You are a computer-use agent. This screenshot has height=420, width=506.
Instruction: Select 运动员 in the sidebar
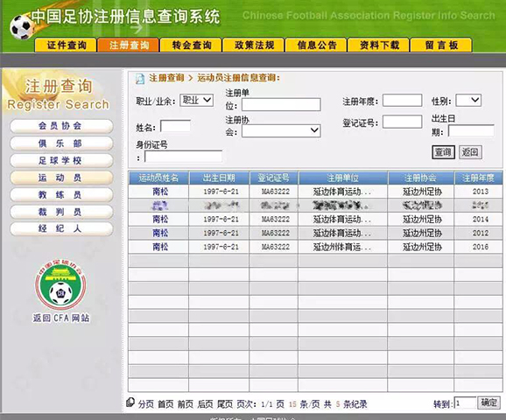point(61,178)
